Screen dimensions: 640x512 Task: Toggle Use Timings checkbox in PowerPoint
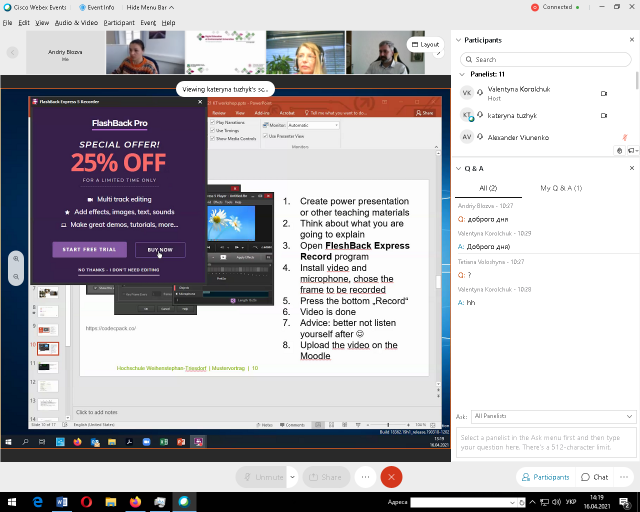[x=213, y=130]
